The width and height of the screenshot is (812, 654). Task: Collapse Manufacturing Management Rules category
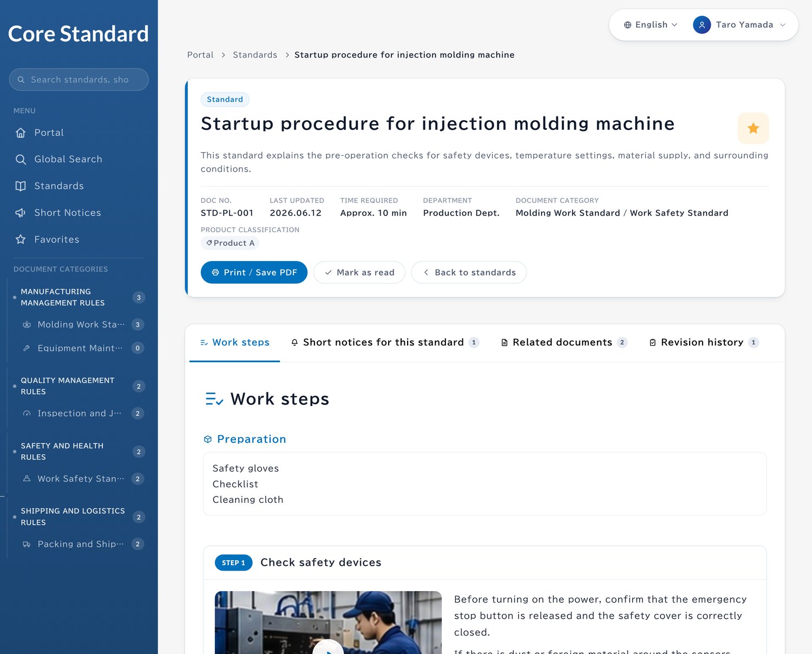point(78,297)
